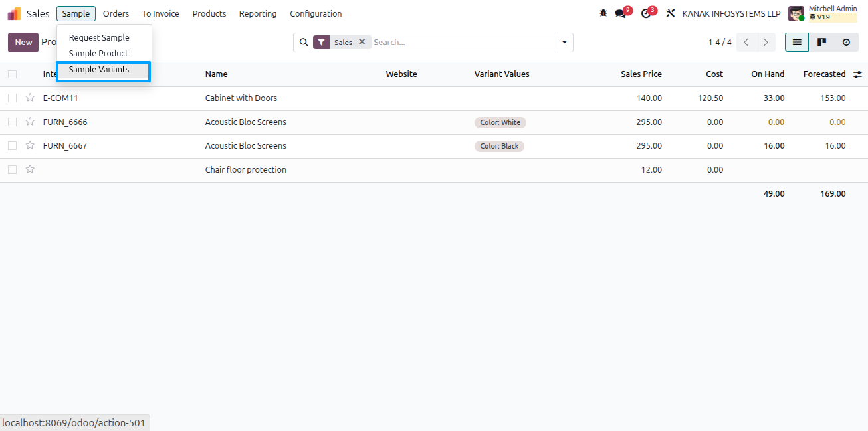Tick the checkbox for FURN_6666 row

pos(12,122)
